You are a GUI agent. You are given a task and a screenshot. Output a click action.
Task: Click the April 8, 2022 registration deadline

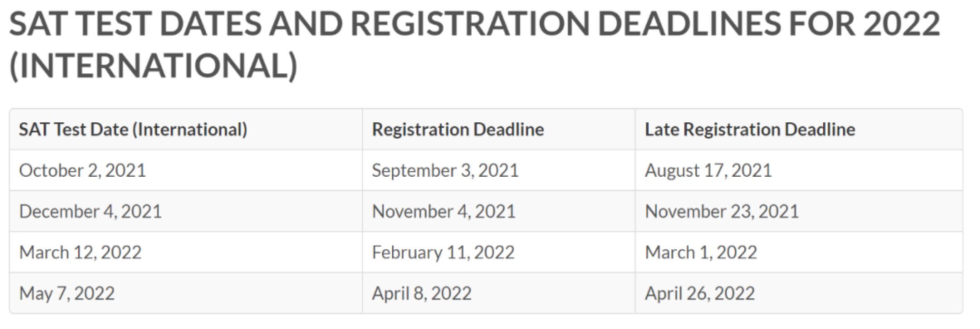coord(421,294)
